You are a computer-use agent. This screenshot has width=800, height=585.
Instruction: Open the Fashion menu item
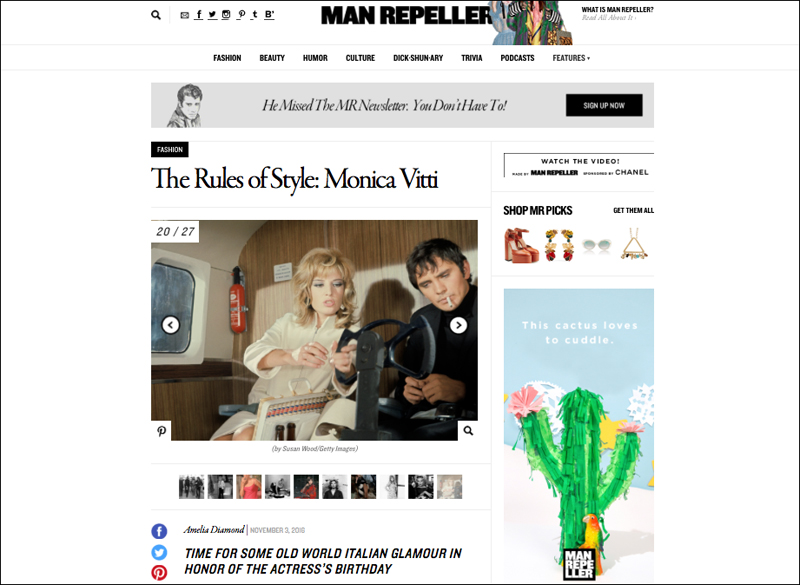(x=227, y=58)
